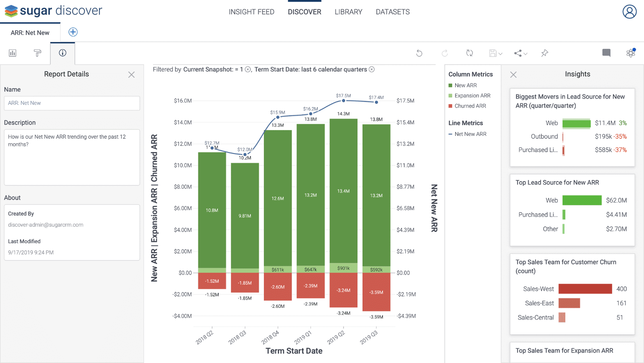This screenshot has width=644, height=363.
Task: Open Top Lead Source for New ARR insight
Action: [572, 210]
